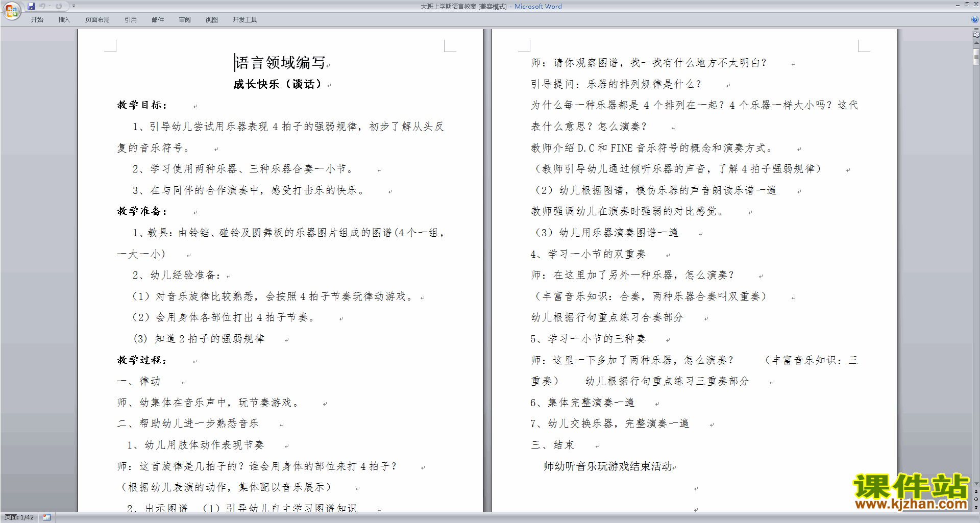Switch to the 视图 tab
Viewport: 980px width, 523px height.
tap(212, 20)
